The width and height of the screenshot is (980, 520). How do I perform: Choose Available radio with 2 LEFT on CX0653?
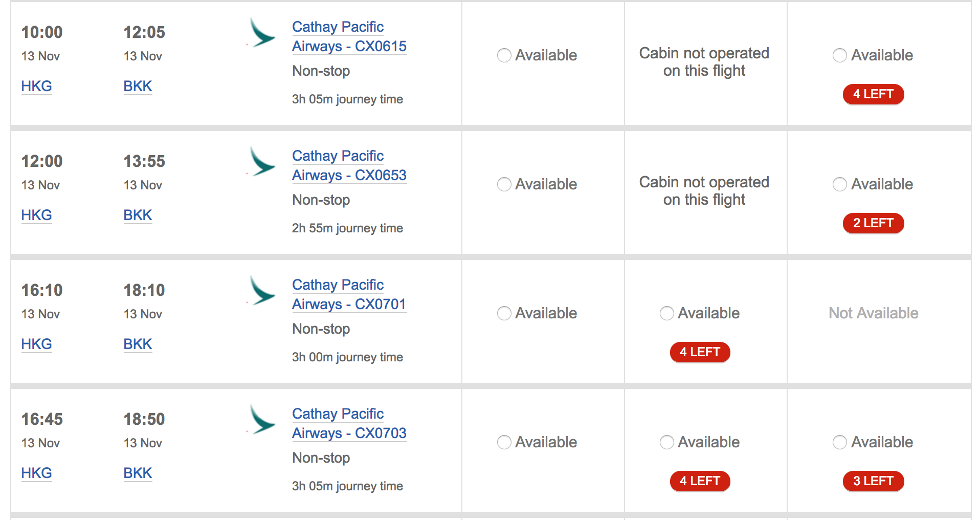(840, 184)
